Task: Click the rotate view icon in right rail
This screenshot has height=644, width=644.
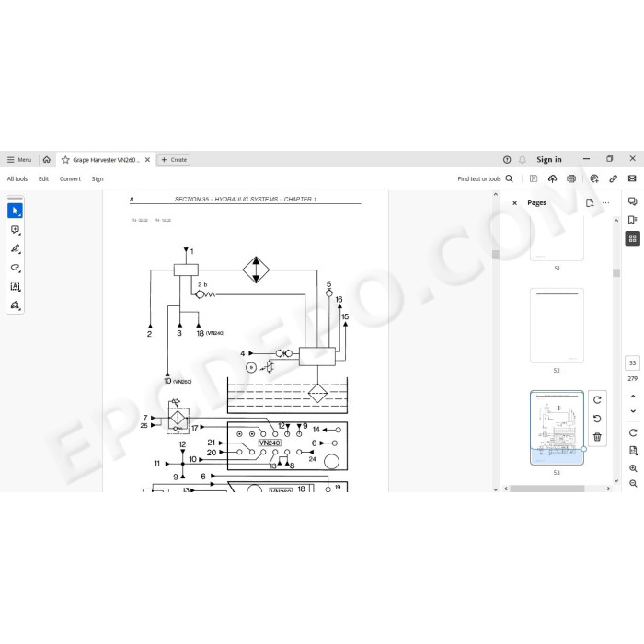Action: pos(633,432)
